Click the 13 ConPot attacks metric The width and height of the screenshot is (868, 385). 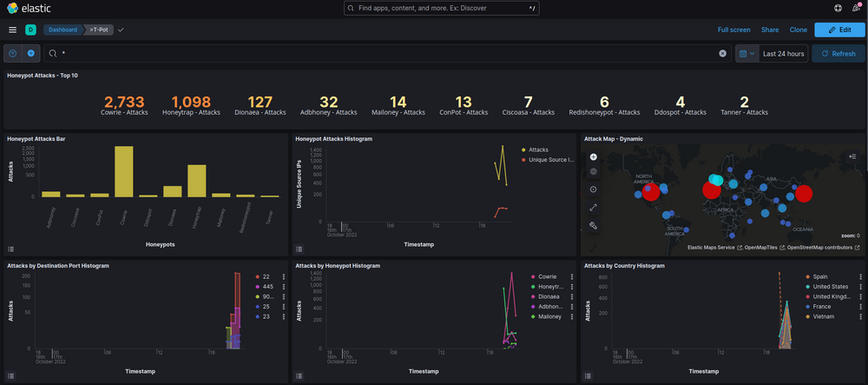pos(464,105)
